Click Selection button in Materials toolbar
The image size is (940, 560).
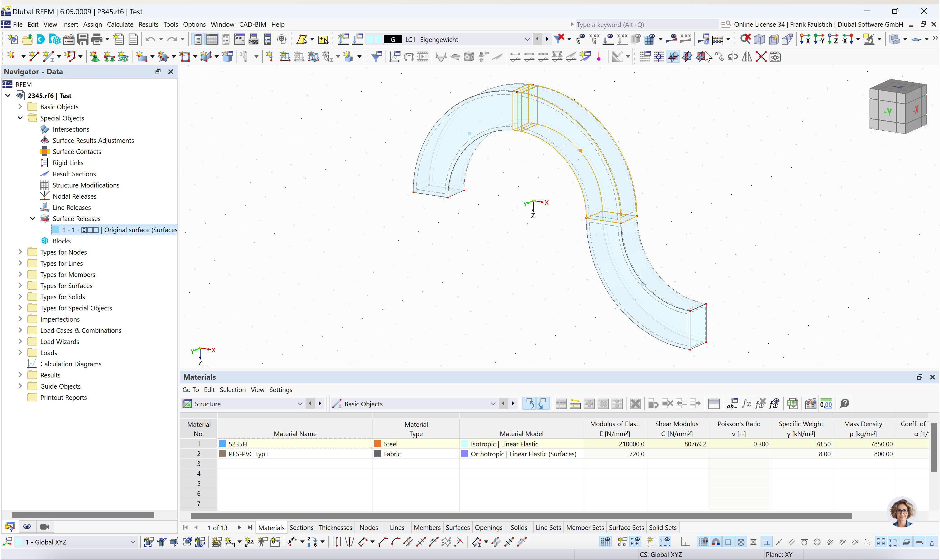233,389
